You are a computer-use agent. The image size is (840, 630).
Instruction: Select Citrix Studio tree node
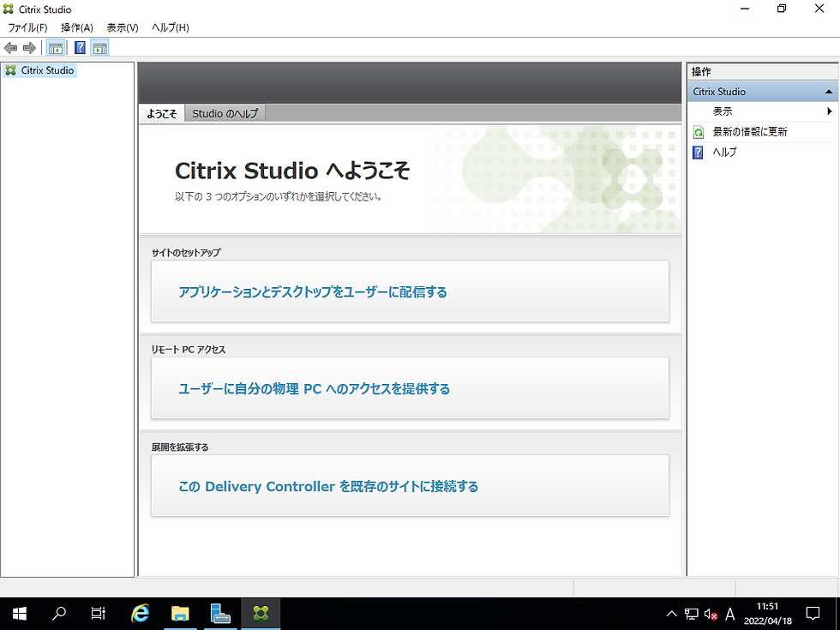tap(40, 70)
